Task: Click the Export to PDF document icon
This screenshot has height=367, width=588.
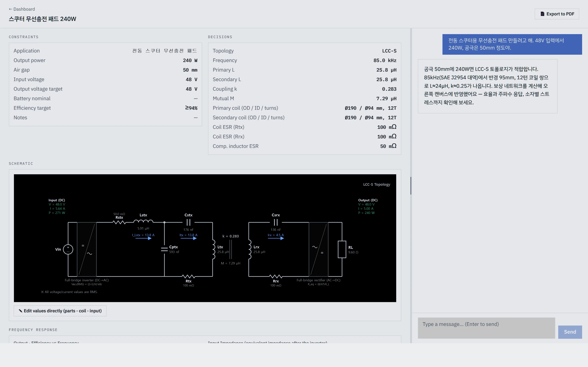Action: point(542,14)
